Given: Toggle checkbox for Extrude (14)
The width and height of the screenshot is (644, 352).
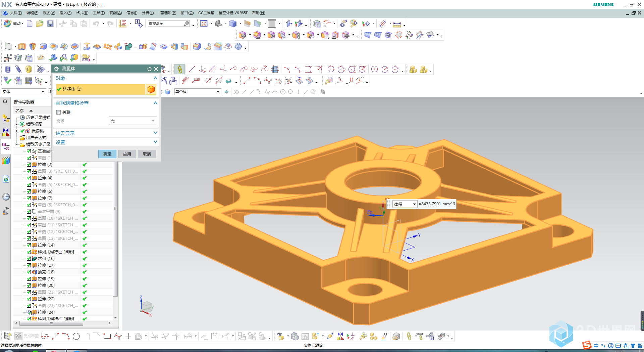Looking at the screenshot, I should (x=29, y=245).
